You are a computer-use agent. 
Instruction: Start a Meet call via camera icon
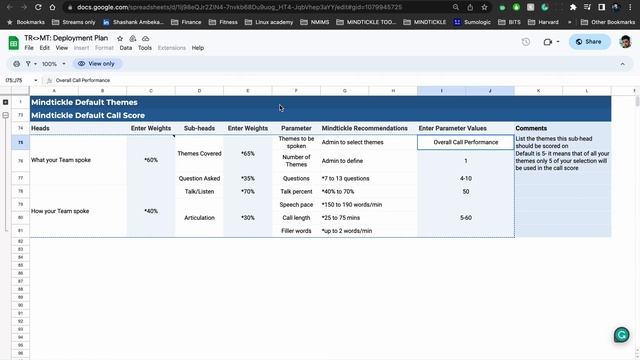[548, 42]
